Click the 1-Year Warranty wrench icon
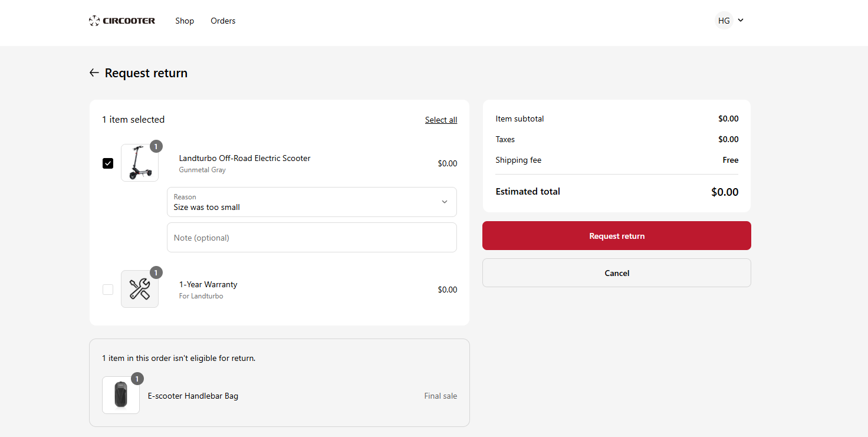The width and height of the screenshot is (868, 437). (x=140, y=289)
